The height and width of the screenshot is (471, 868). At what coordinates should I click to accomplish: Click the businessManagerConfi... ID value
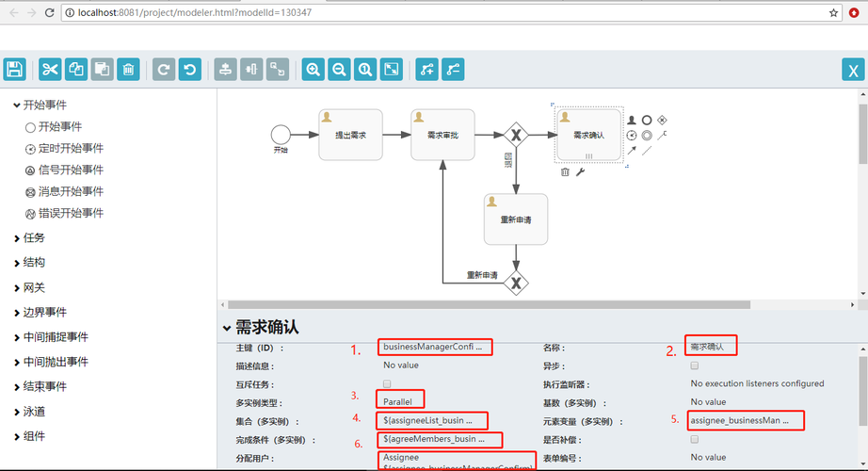coord(433,347)
